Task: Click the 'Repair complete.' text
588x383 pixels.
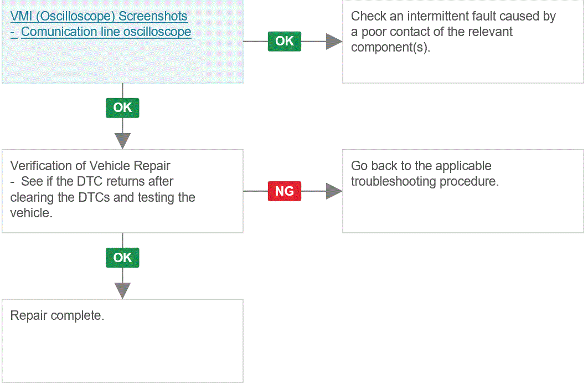Action: (57, 315)
